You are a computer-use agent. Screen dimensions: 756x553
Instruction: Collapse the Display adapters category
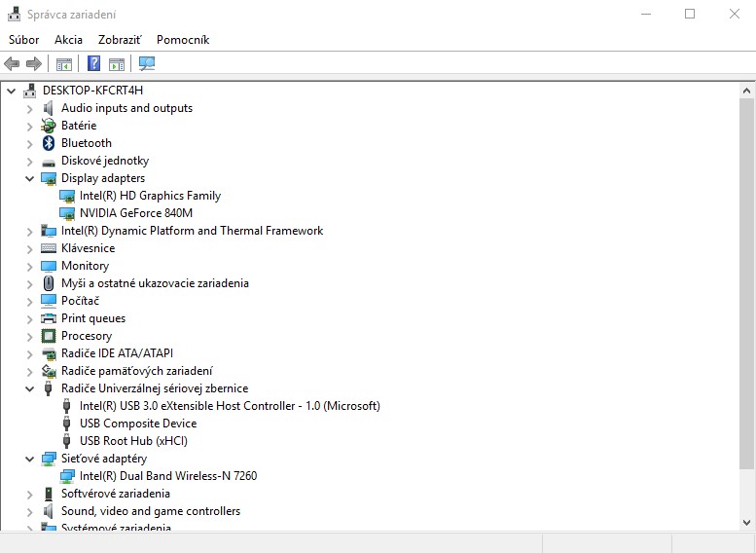(30, 178)
